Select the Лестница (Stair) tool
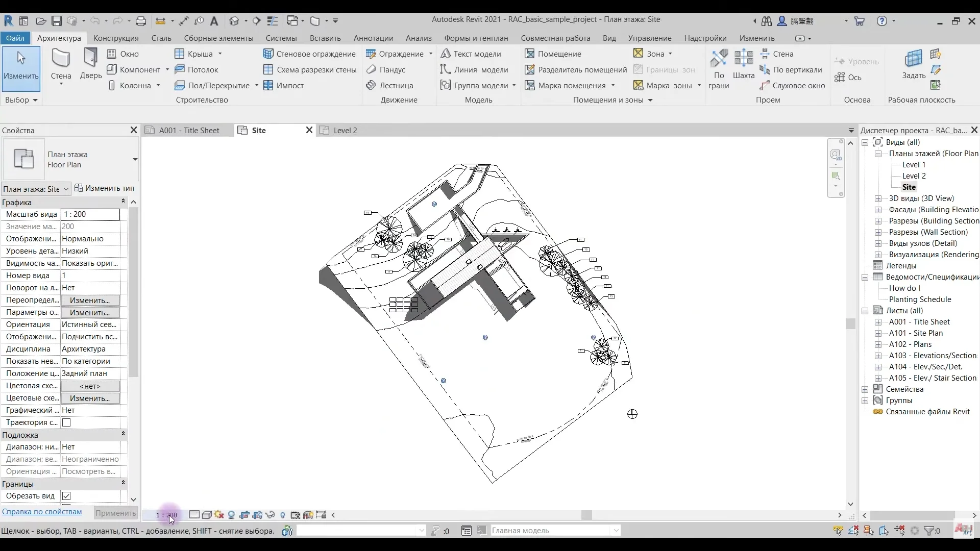Screen dimensions: 980x551 [390, 85]
